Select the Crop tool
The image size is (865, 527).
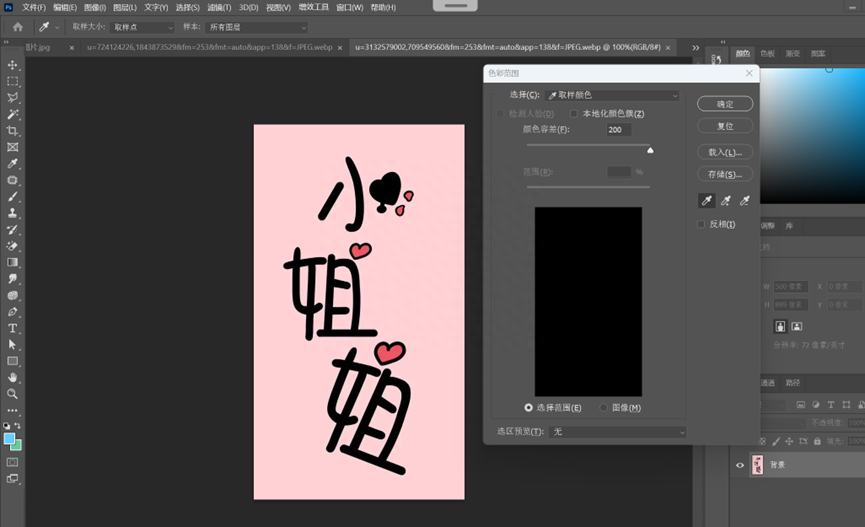click(x=13, y=131)
